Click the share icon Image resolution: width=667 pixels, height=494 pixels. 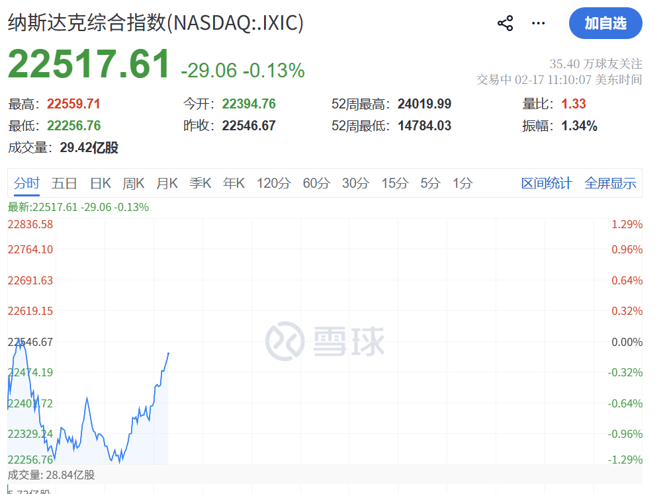pos(505,23)
